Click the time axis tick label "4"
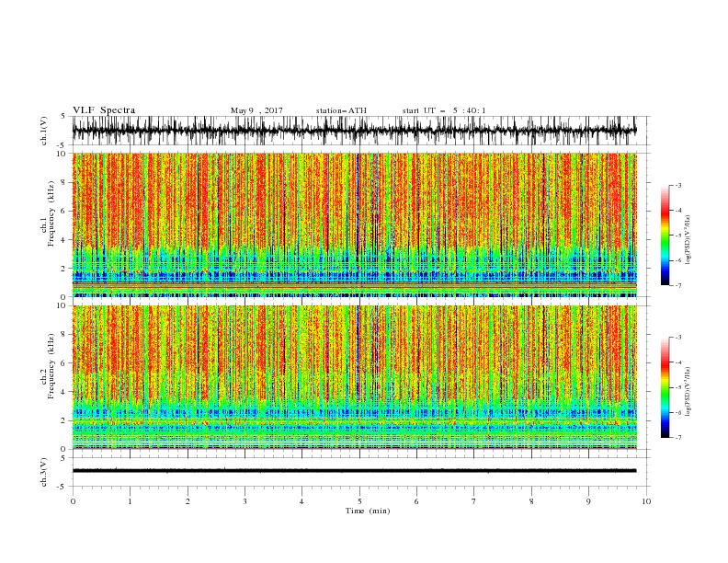Image resolution: width=728 pixels, height=563 pixels. (301, 501)
